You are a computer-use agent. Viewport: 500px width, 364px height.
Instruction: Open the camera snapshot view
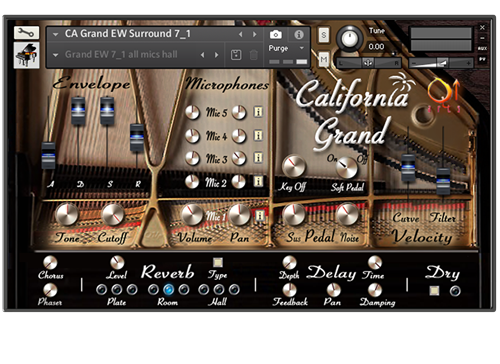[276, 34]
